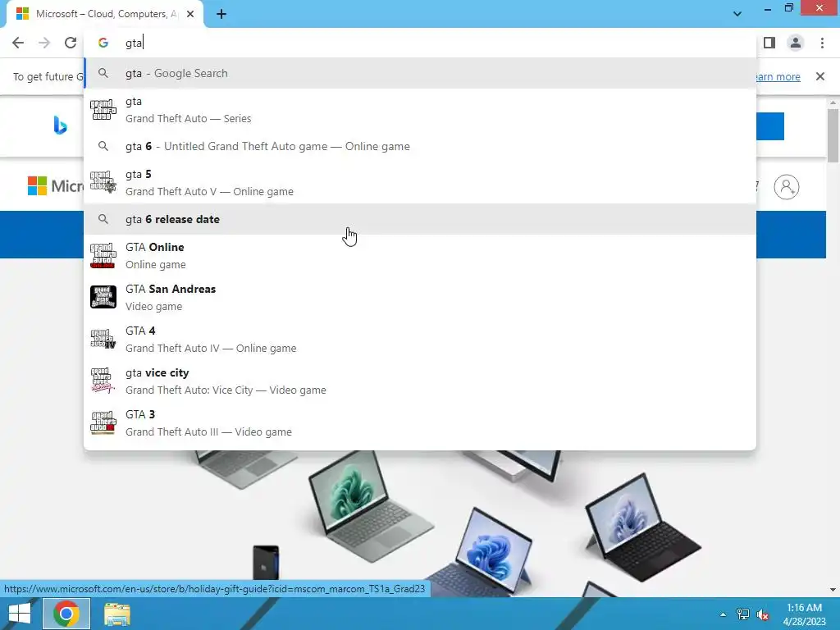Click the Chrome taskbar icon
The height and width of the screenshot is (630, 840).
(66, 614)
